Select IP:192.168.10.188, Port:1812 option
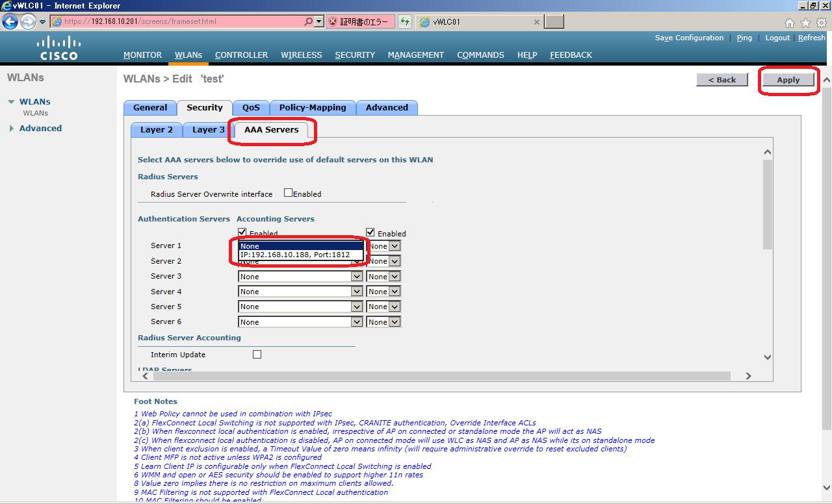The image size is (832, 504). 300,255
